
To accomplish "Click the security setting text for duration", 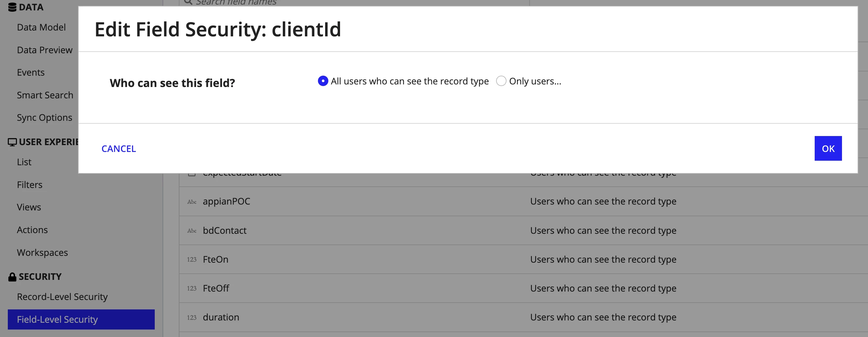I will 603,317.
